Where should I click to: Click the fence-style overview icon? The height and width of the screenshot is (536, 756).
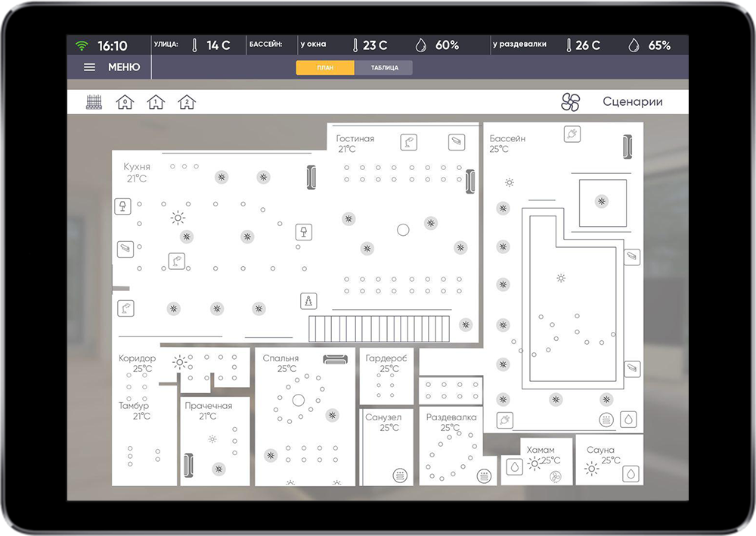94,102
